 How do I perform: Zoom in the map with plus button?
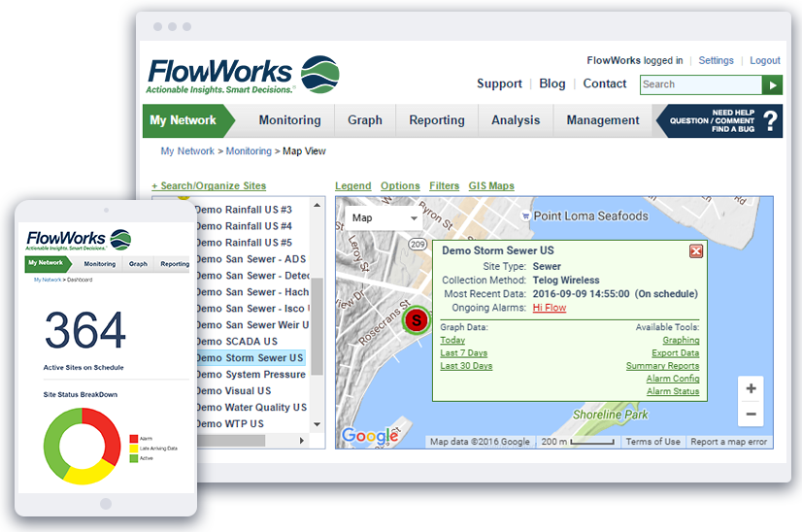click(751, 388)
